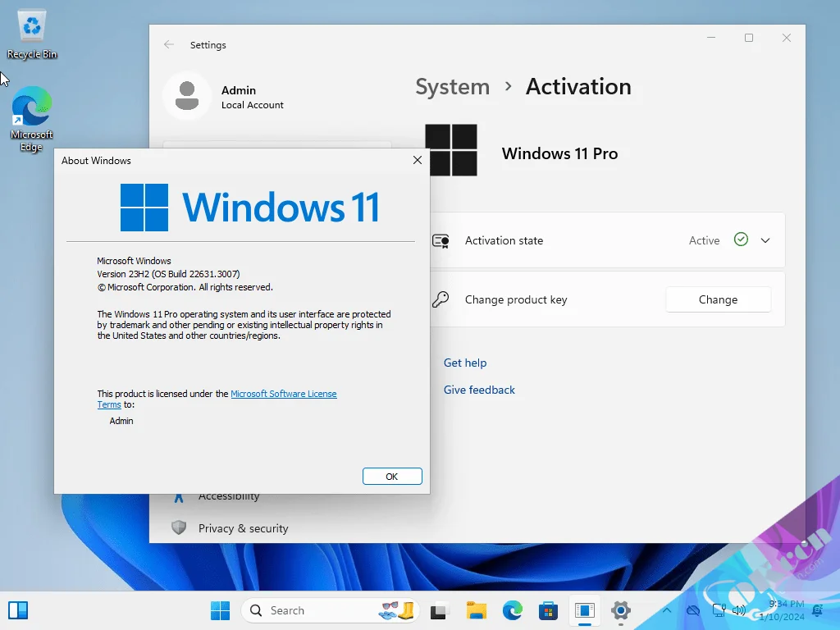840x630 pixels.
Task: Select the Microsoft Edge desktop shortcut
Action: [x=32, y=119]
